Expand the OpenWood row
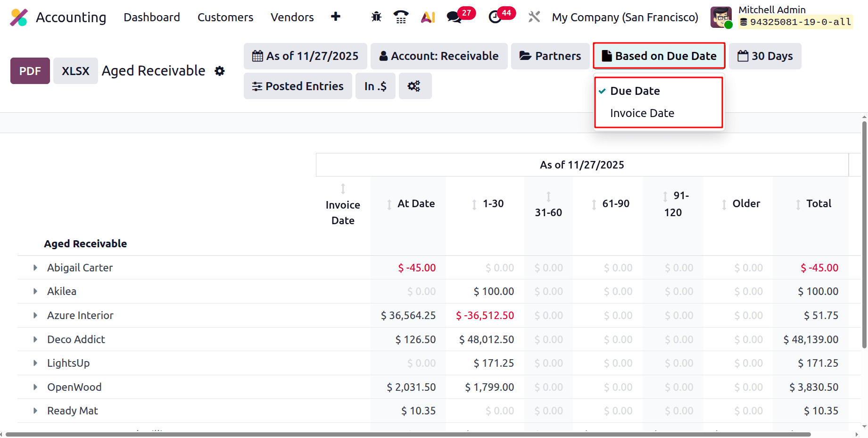This screenshot has height=438, width=868. [x=35, y=387]
